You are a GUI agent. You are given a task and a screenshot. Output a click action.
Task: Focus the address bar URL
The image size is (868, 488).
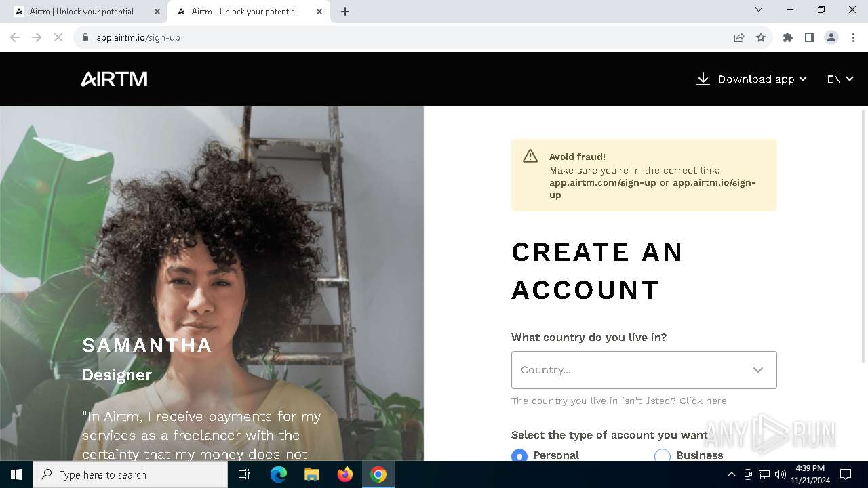pos(138,37)
